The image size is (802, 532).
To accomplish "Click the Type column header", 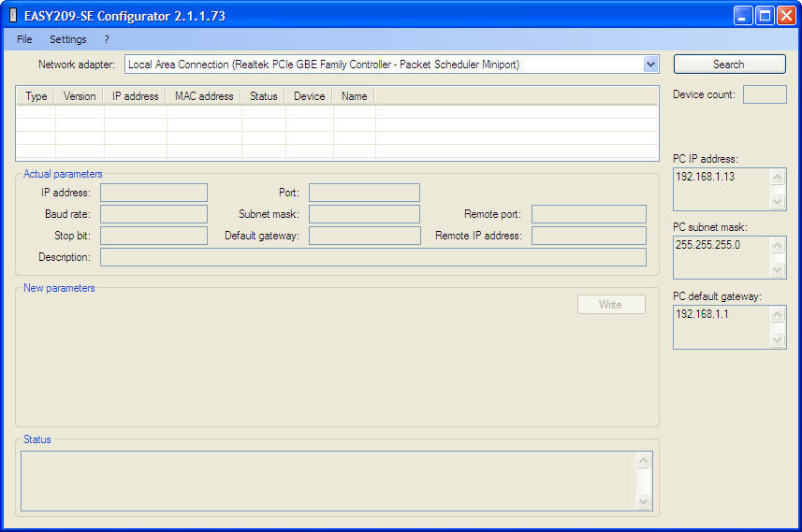I will pos(36,96).
